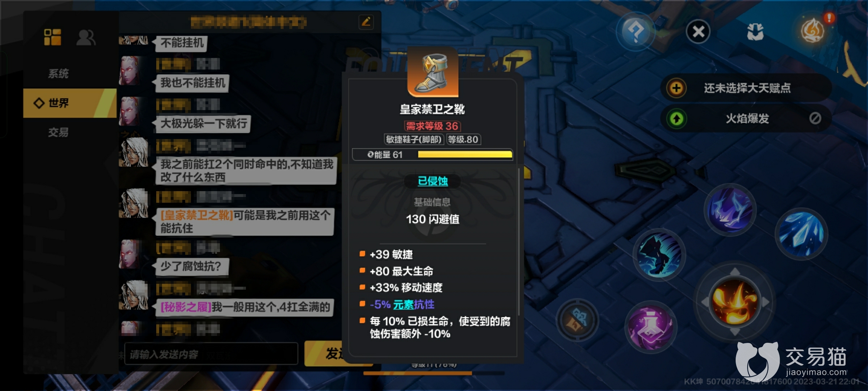
Task: Tap the round X close icon
Action: (x=698, y=31)
